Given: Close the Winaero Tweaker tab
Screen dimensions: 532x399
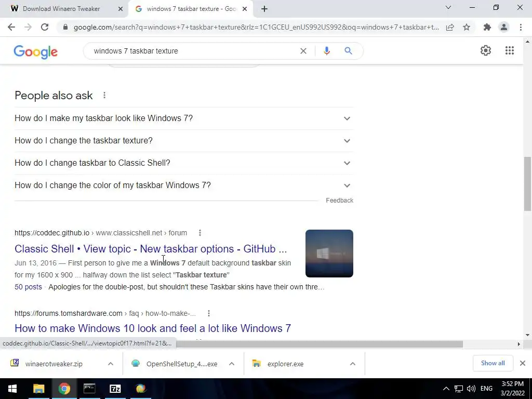Looking at the screenshot, I should (x=121, y=9).
